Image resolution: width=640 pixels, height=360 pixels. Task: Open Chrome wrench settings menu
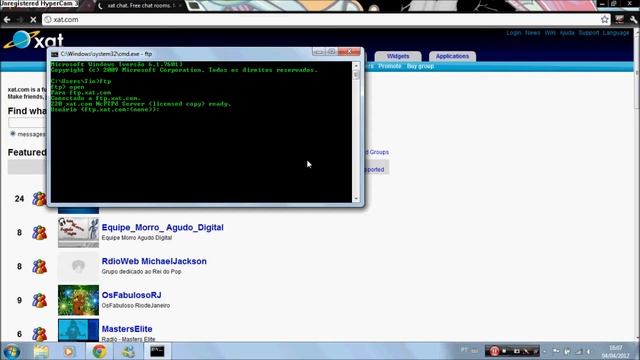633,19
